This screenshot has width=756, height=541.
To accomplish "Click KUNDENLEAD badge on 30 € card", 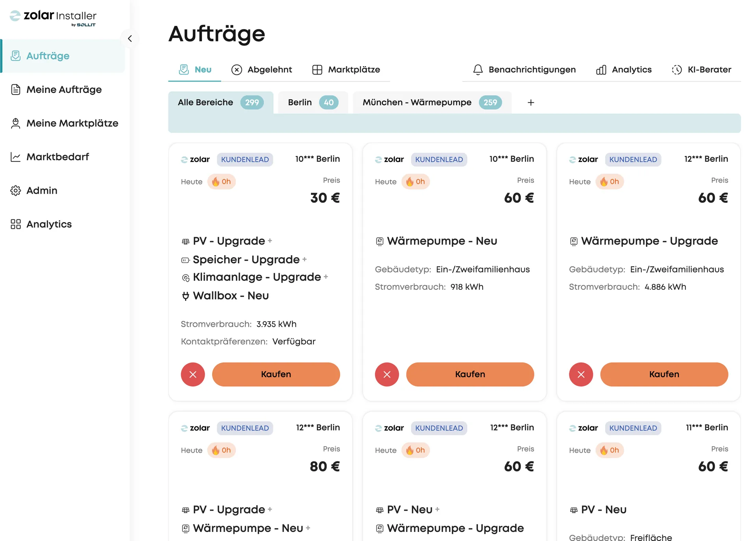I will (245, 159).
